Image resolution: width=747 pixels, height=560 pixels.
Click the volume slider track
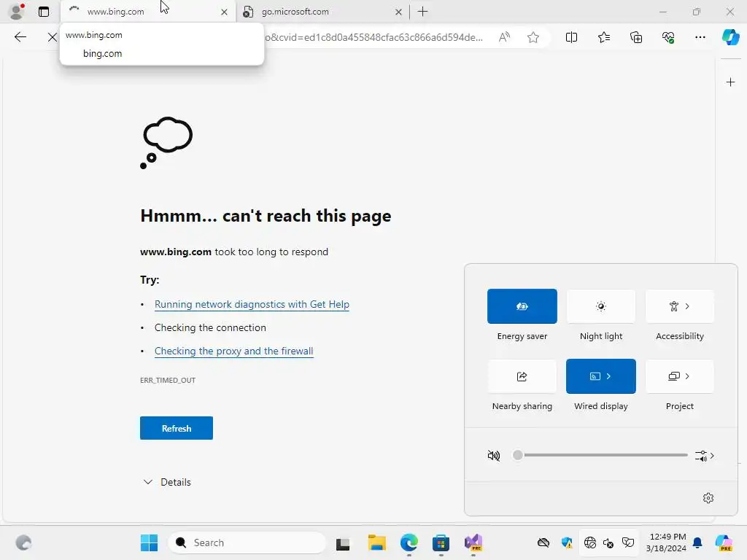[603, 455]
